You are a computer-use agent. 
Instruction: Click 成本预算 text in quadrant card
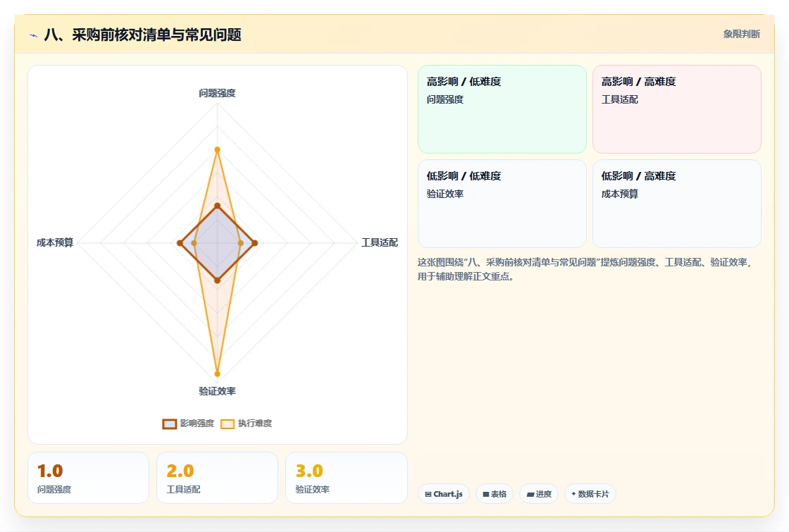(620, 194)
